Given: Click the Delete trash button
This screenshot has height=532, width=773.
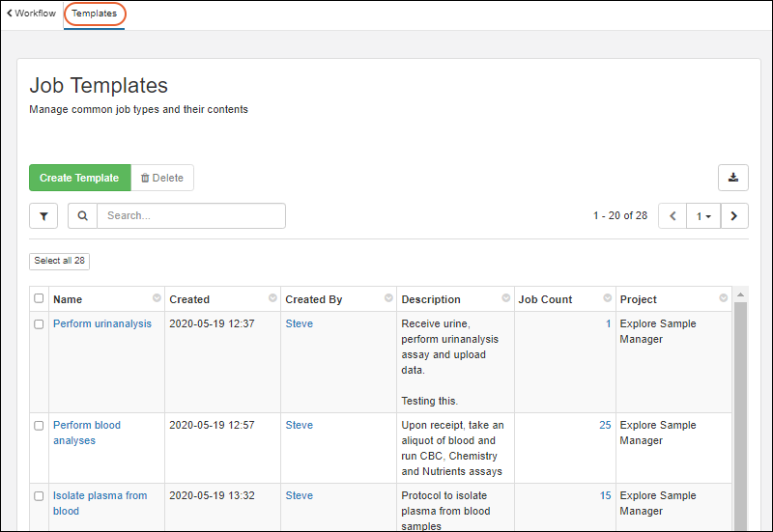Looking at the screenshot, I should point(162,178).
